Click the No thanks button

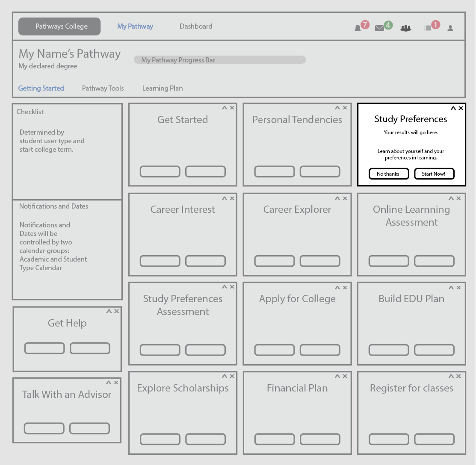point(389,174)
